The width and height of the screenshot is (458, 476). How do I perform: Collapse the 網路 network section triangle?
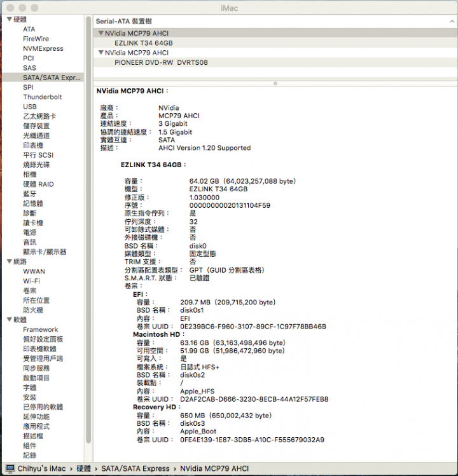point(10,261)
